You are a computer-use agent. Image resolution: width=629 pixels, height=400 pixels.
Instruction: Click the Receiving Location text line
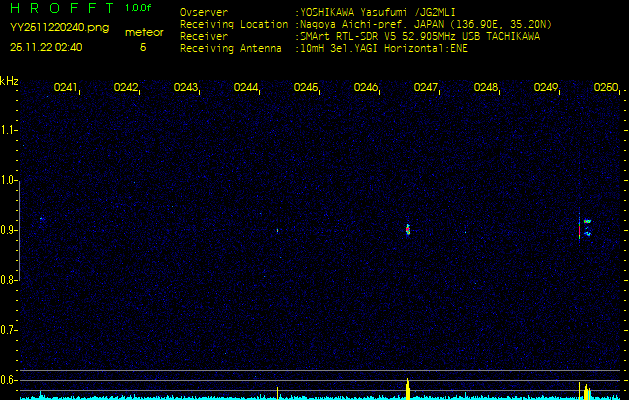click(x=365, y=24)
